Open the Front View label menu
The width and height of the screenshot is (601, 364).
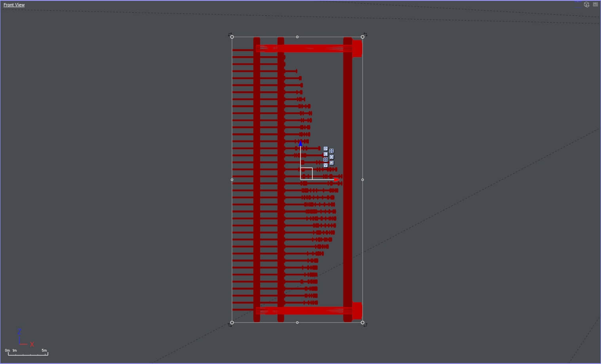(14, 5)
